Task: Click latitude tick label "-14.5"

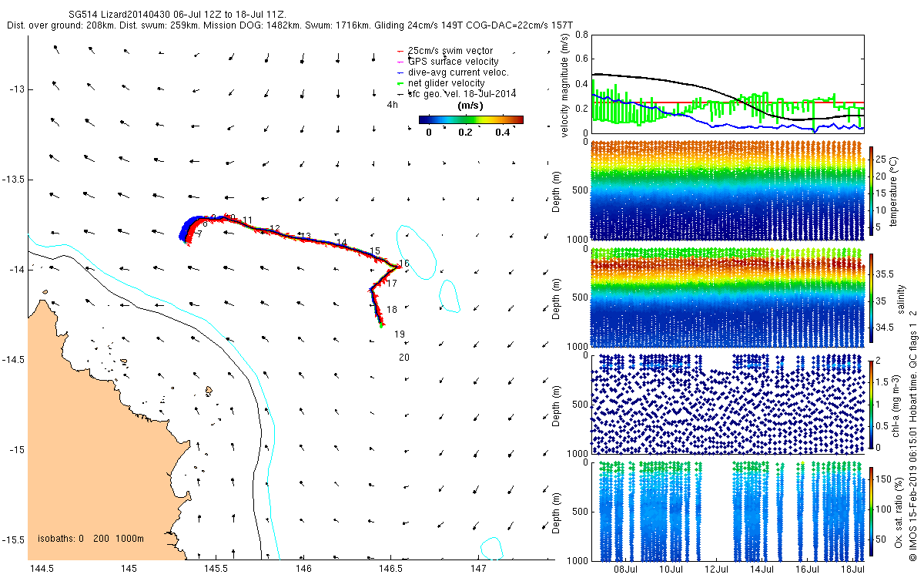Action: [x=14, y=360]
